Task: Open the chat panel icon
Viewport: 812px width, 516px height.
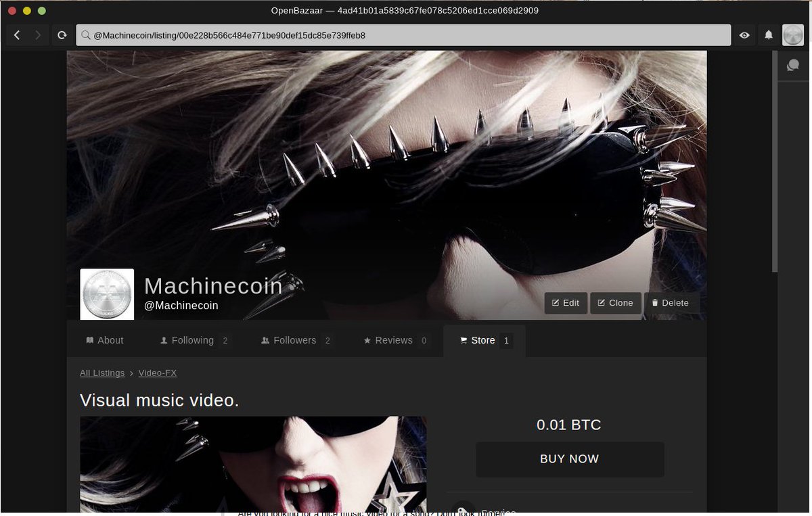Action: 793,66
